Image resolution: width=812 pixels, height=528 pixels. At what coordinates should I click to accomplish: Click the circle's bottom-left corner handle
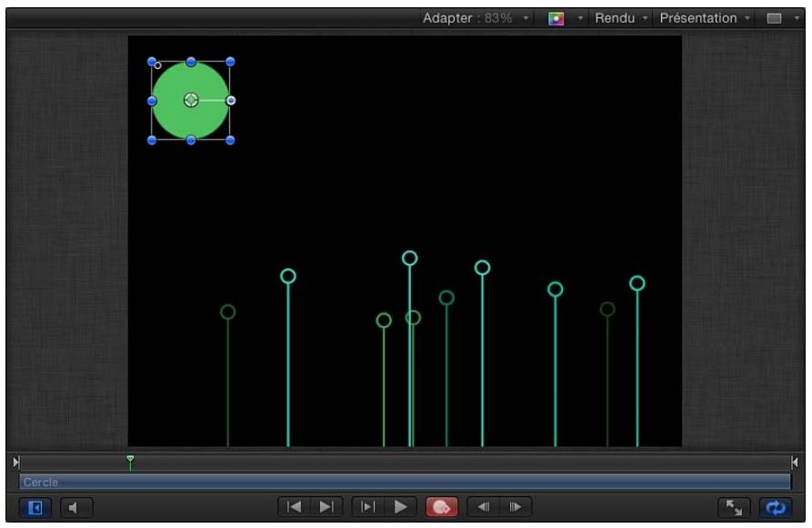152,140
